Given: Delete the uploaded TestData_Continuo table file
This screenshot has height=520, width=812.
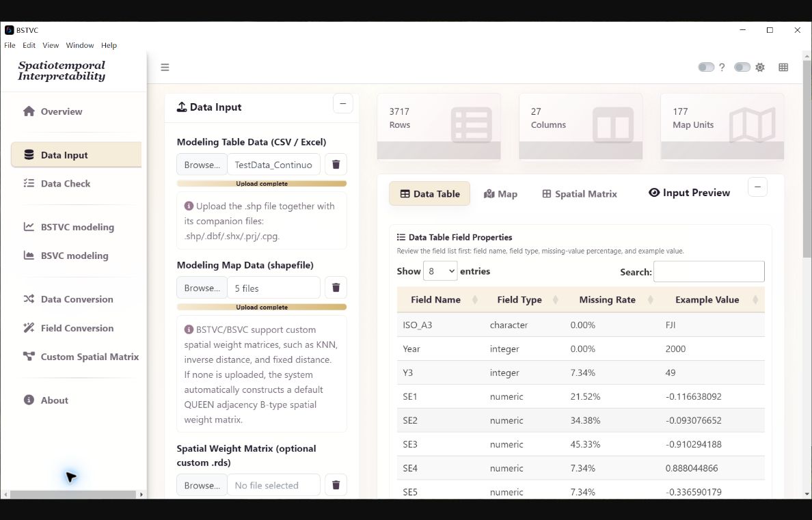Looking at the screenshot, I should [336, 164].
